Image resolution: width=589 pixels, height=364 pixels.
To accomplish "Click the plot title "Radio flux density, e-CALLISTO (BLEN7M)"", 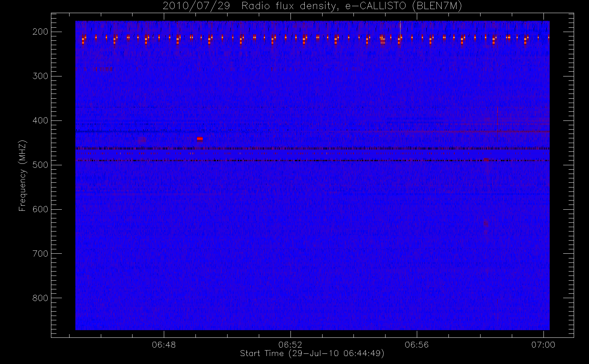I will click(x=352, y=6).
